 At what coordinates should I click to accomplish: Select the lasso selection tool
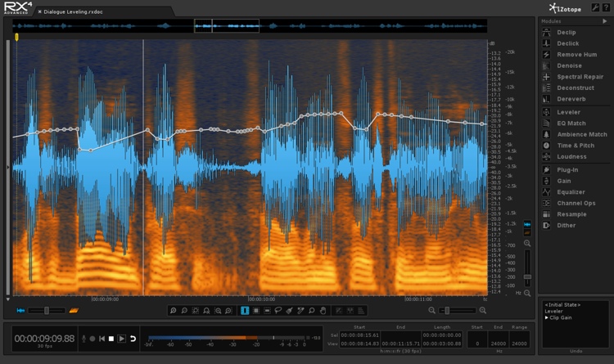click(x=278, y=311)
